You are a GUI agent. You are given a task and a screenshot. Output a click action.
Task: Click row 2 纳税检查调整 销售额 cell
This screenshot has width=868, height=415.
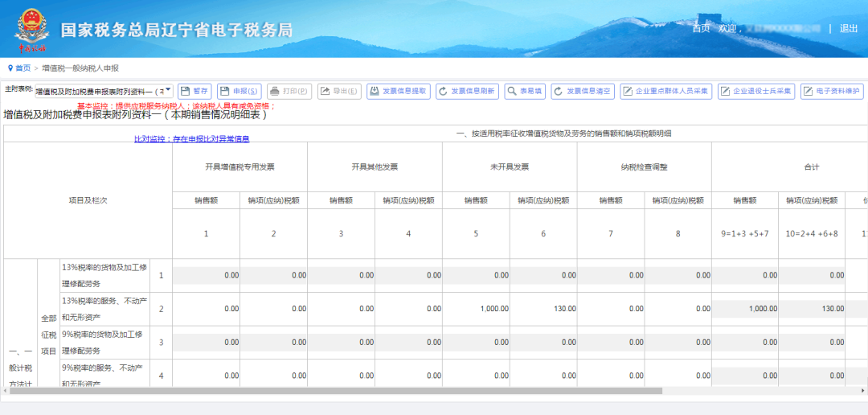coord(611,309)
